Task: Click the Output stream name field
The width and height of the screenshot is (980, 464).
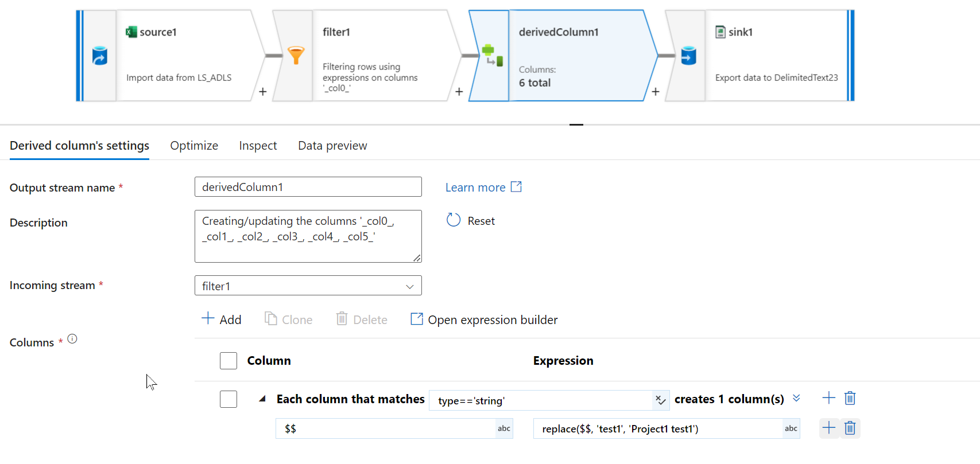Action: click(x=308, y=187)
